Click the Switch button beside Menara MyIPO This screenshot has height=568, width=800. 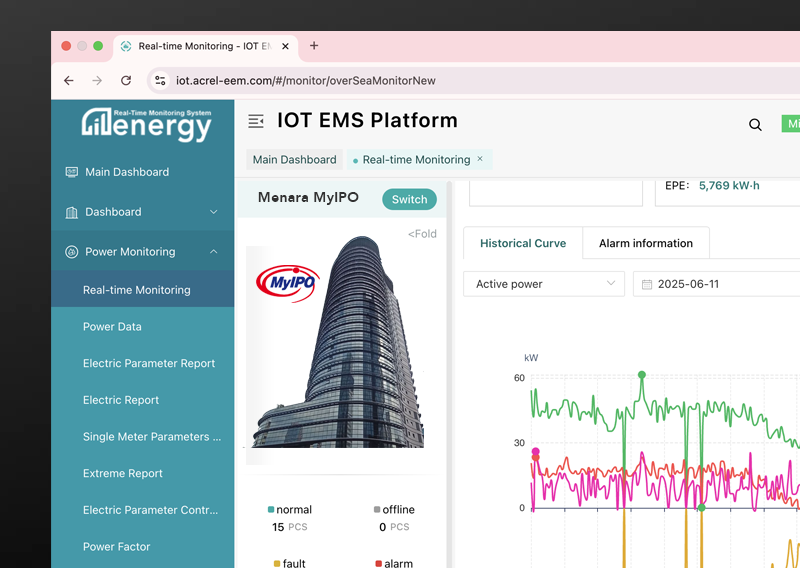(409, 200)
